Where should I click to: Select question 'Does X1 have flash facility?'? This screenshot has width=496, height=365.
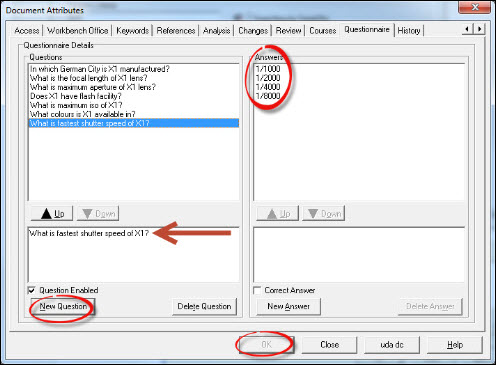[x=133, y=96]
